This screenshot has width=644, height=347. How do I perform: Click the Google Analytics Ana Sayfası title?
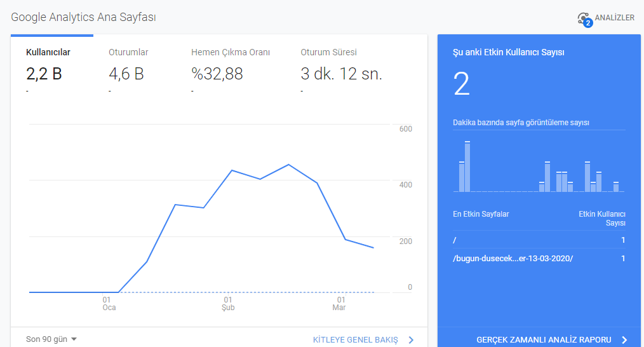coord(83,17)
